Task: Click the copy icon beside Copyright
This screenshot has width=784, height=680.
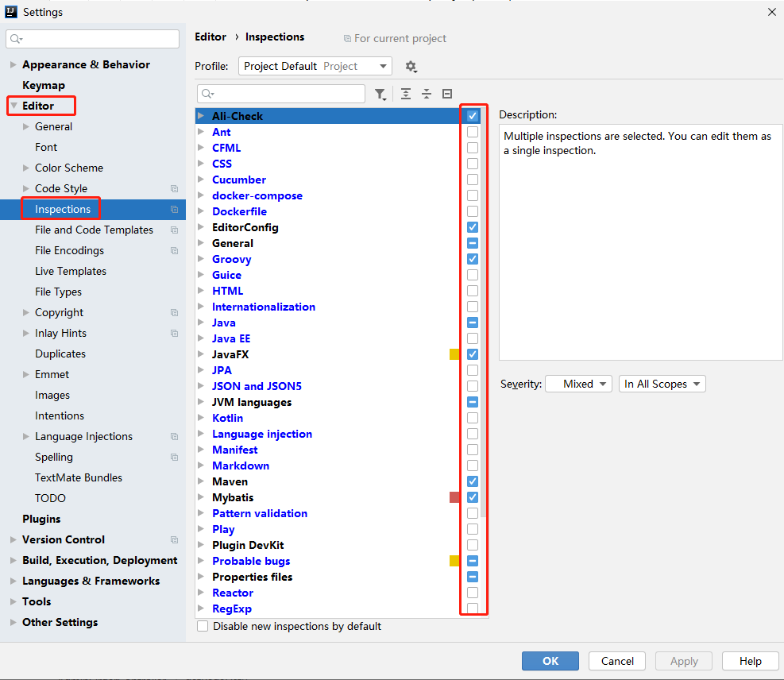Action: 175,312
